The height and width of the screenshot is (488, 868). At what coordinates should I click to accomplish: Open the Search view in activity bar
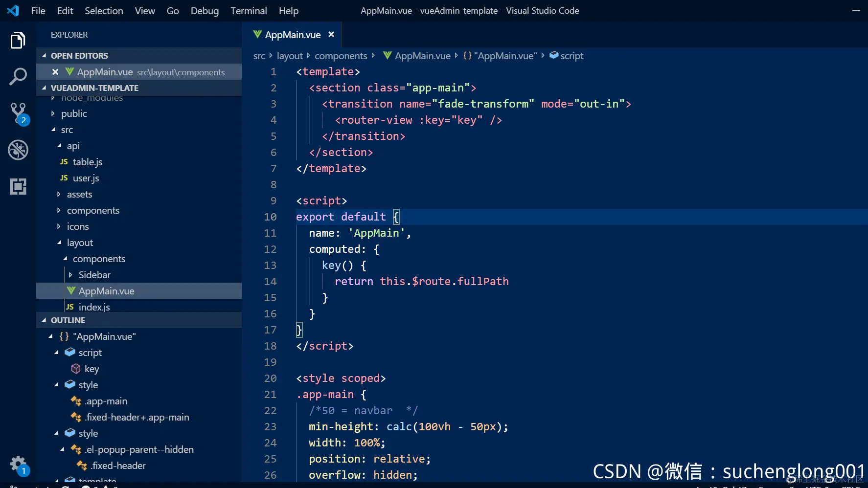click(x=18, y=77)
